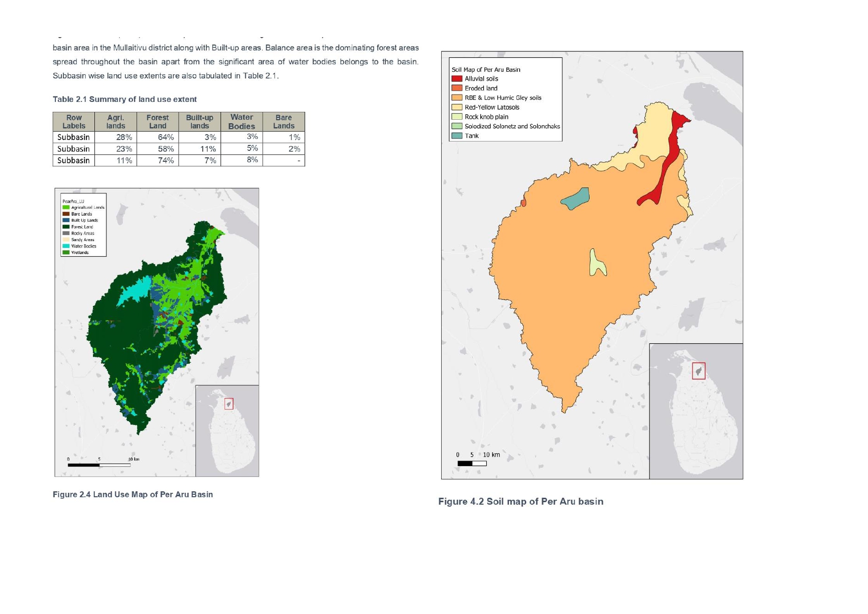Click the 28% Agri. lands cell
Image resolution: width=868 pixels, height=614 pixels.
pos(124,137)
